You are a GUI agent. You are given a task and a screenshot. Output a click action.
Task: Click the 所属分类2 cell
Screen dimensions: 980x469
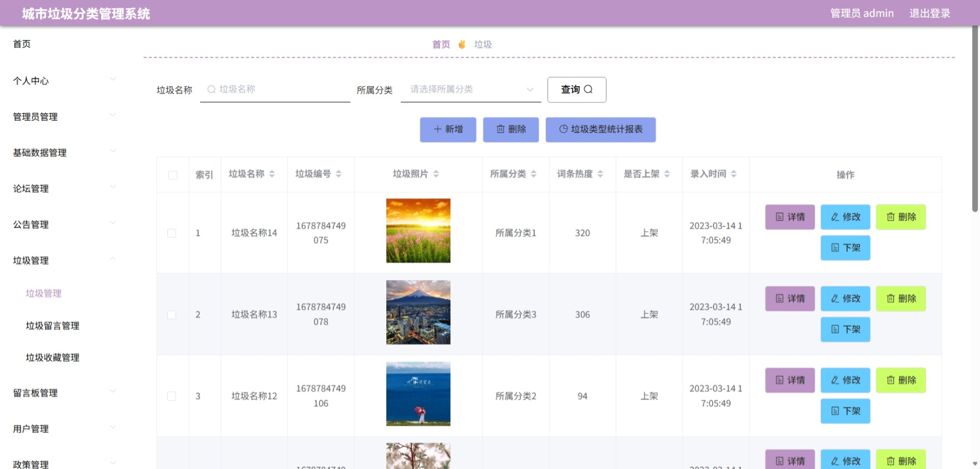pyautogui.click(x=516, y=396)
